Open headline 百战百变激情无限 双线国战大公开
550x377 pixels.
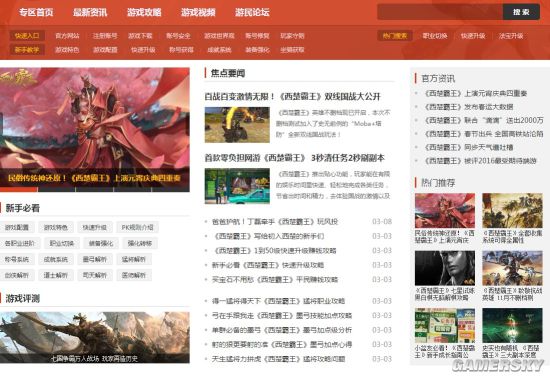[293, 96]
